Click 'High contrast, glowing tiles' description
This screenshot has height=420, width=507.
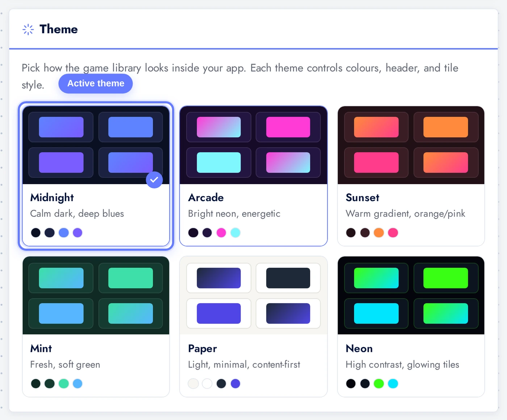pyautogui.click(x=402, y=365)
